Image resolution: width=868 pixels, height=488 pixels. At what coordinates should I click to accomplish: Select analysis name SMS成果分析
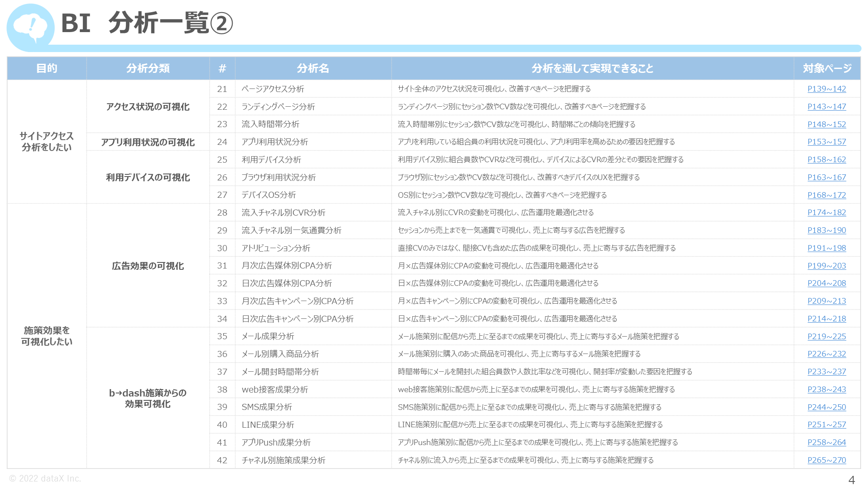[x=267, y=407]
